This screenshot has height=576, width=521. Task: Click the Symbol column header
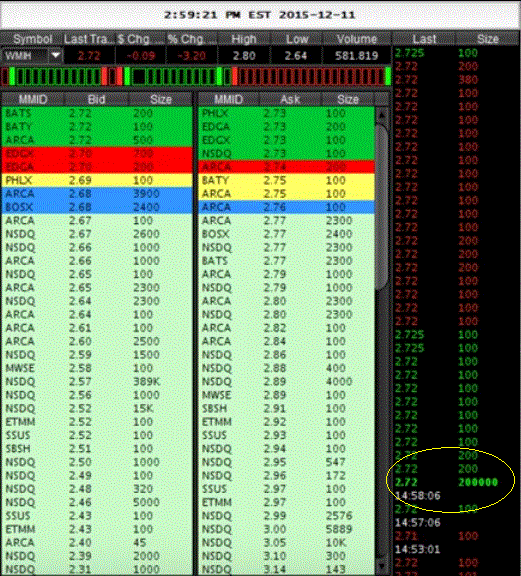tap(32, 39)
